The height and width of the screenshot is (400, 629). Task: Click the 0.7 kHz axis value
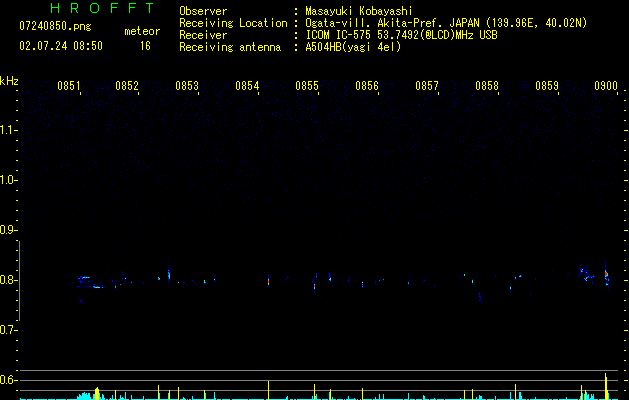point(8,330)
